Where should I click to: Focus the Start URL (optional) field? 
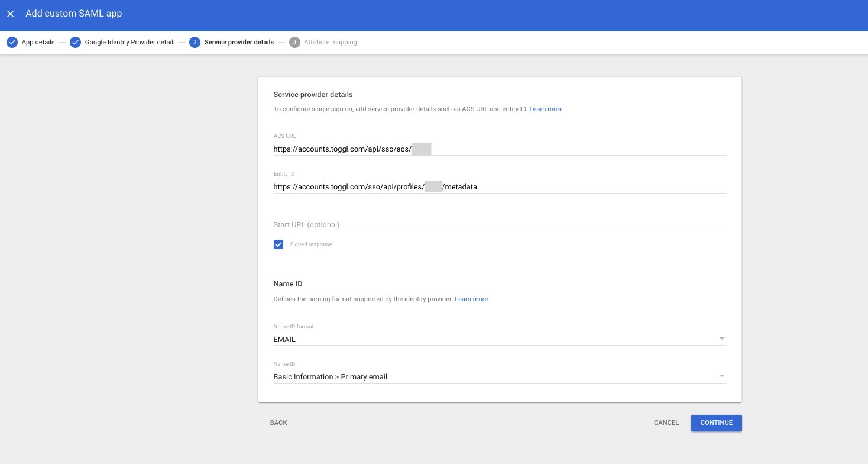click(499, 225)
